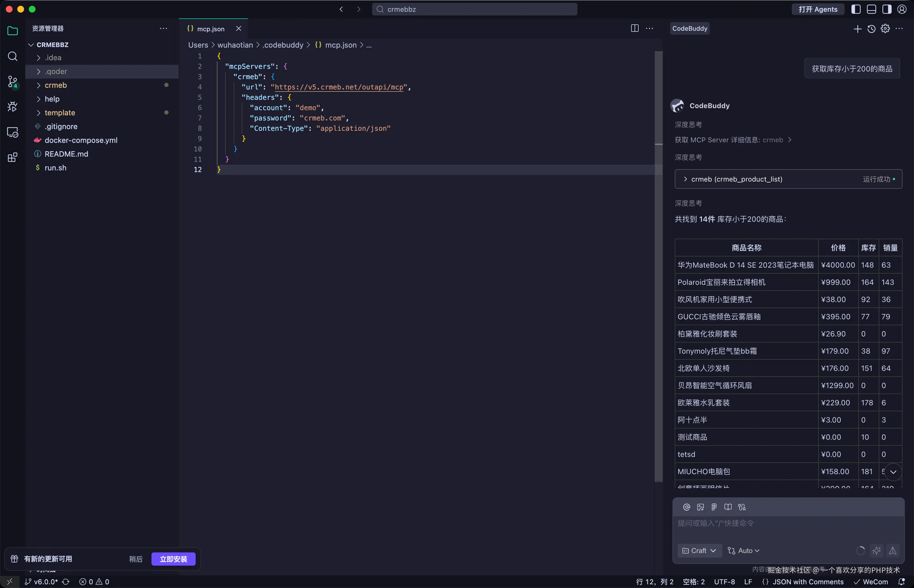Open CodeBuddy settings gear icon
Image resolution: width=914 pixels, height=588 pixels.
(885, 29)
